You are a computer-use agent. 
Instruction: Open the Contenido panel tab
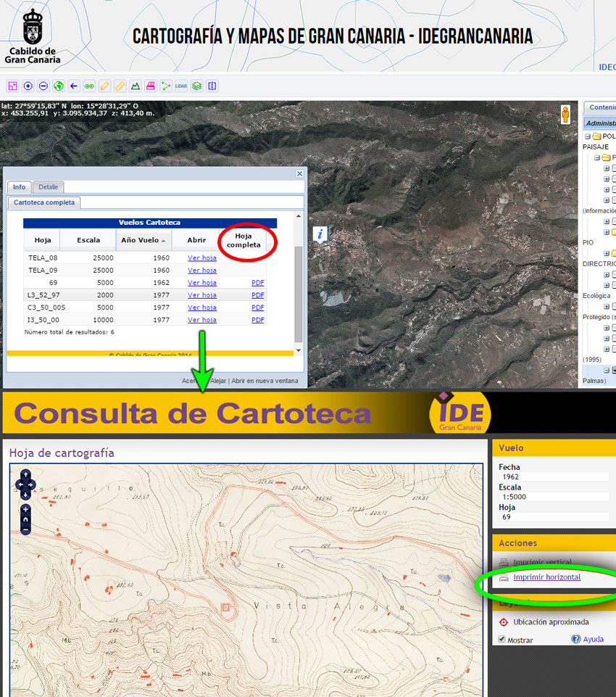(600, 107)
